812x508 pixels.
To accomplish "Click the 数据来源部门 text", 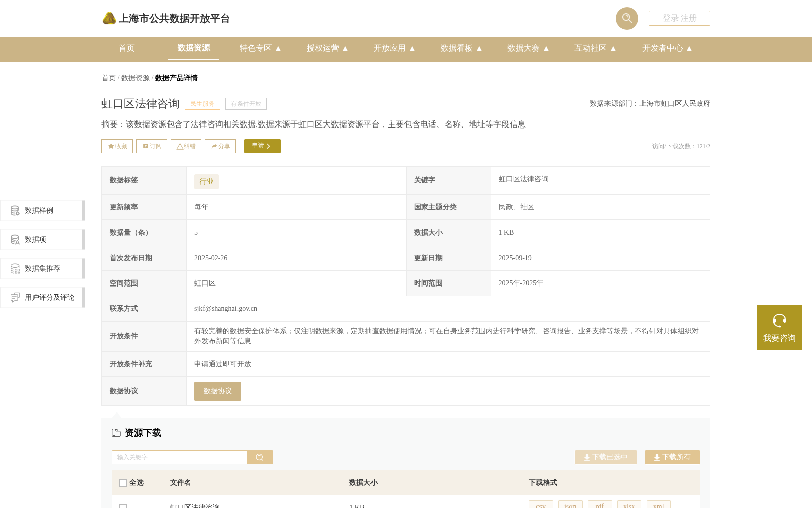I will (650, 104).
